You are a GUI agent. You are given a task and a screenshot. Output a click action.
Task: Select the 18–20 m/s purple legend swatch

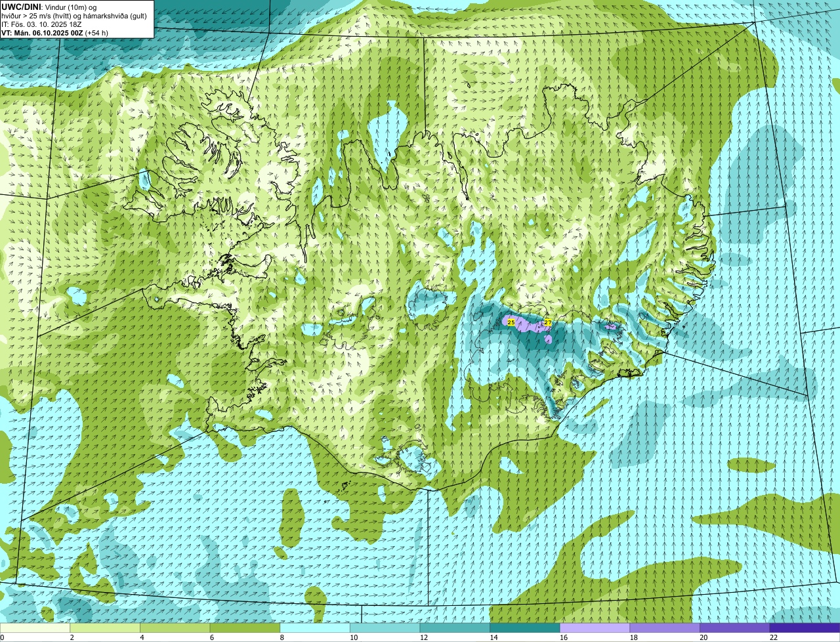tap(665, 628)
